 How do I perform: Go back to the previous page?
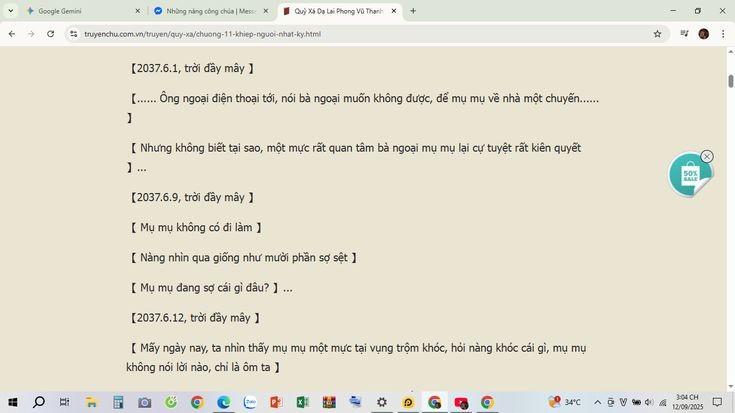coord(11,34)
